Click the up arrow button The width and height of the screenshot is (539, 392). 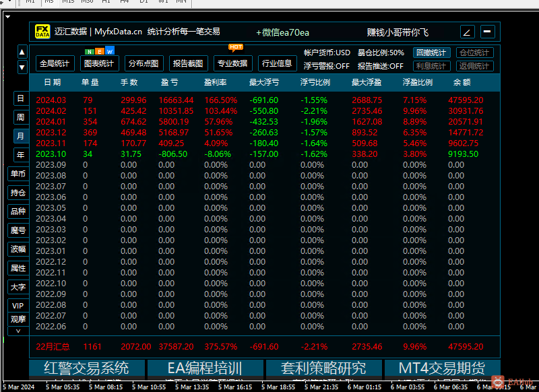22,53
